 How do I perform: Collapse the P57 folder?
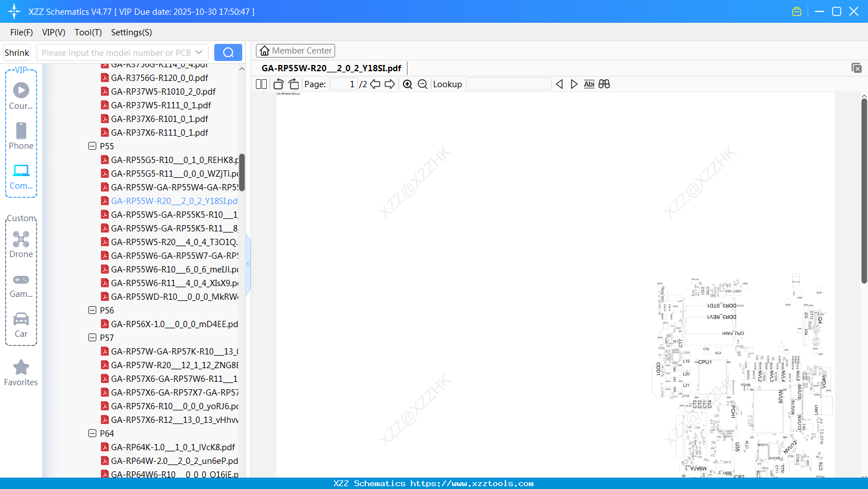pyautogui.click(x=92, y=337)
